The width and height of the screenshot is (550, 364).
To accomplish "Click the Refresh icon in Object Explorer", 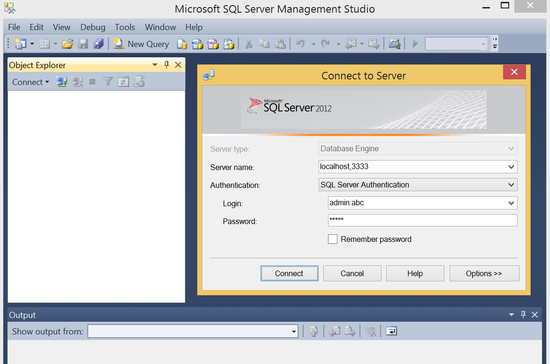I will [x=123, y=82].
